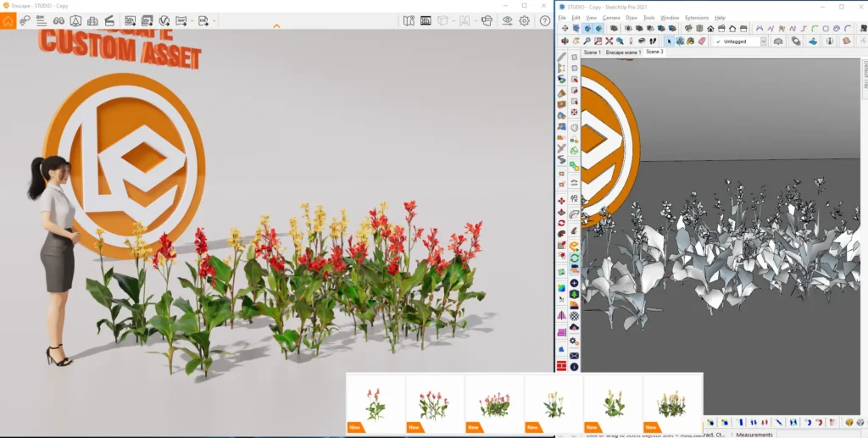Open Enscape settings gear in SketchUp side toolbar
This screenshot has height=438, width=868.
(x=574, y=341)
